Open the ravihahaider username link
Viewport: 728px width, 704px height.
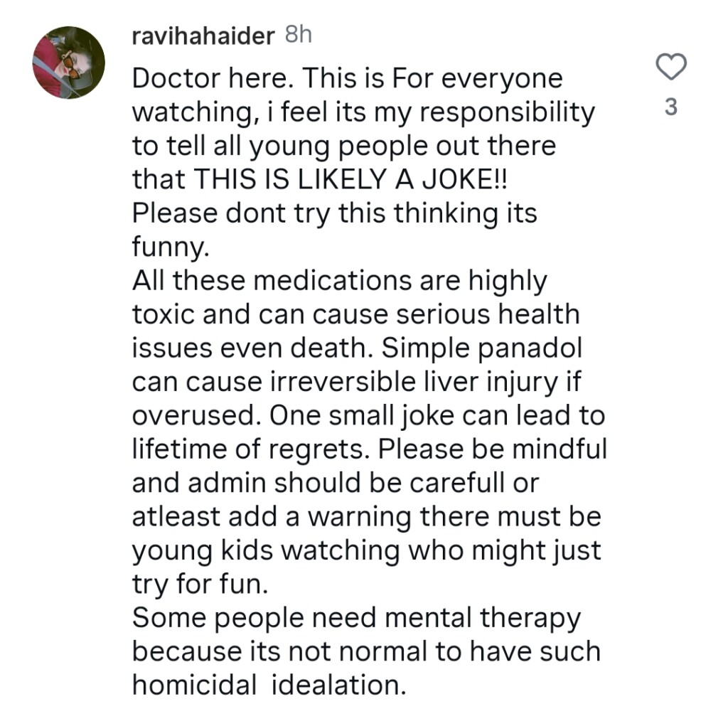(x=203, y=36)
